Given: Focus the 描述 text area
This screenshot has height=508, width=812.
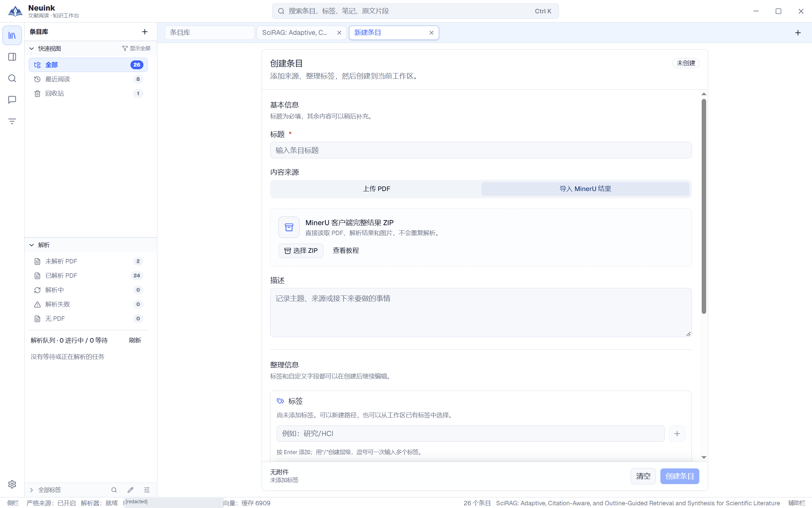Looking at the screenshot, I should [x=481, y=313].
